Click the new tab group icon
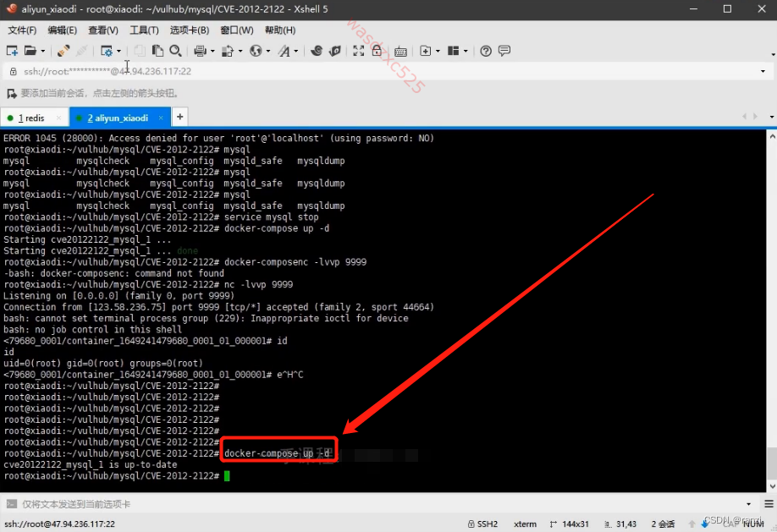Image resolution: width=777 pixels, height=532 pixels. 425,51
